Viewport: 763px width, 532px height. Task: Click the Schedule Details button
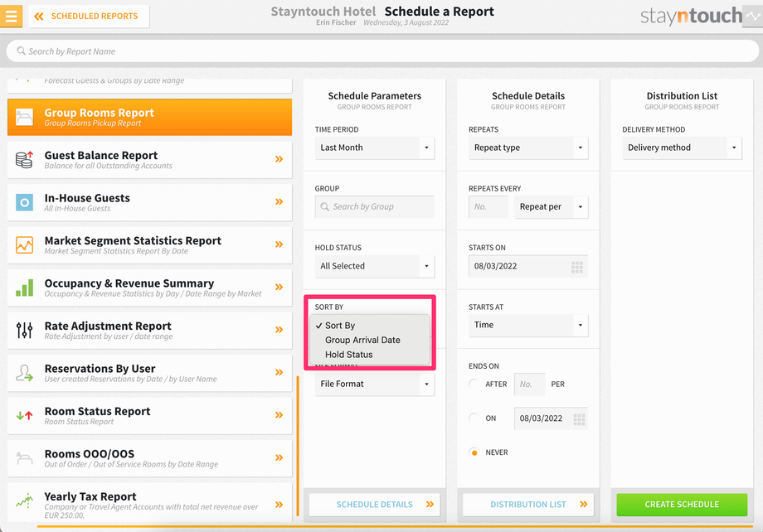375,505
